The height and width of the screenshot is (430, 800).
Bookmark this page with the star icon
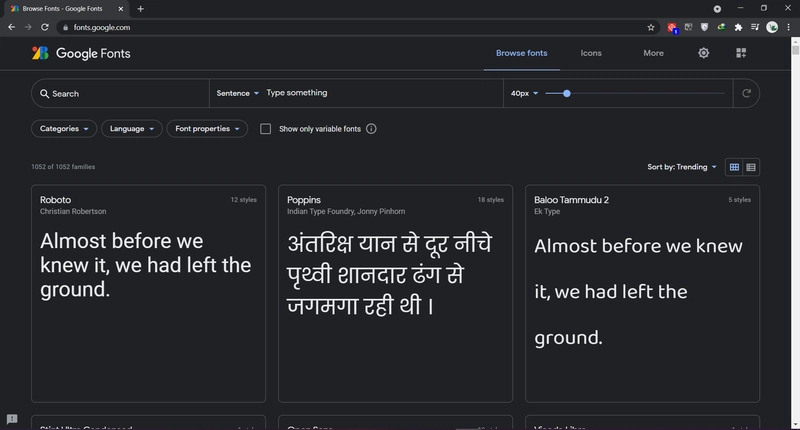pos(651,26)
